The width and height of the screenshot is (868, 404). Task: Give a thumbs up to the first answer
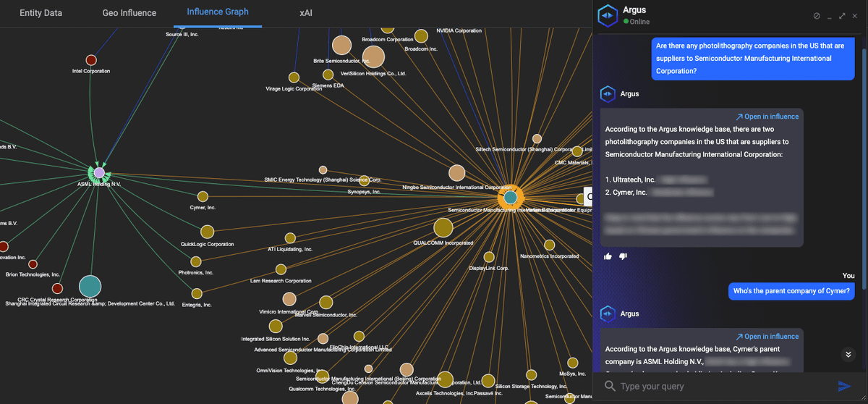(x=608, y=256)
